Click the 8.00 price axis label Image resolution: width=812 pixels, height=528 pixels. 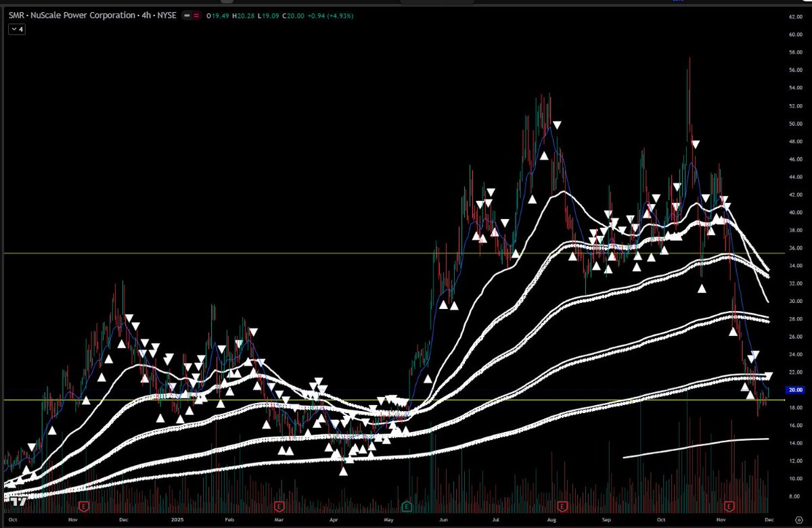(796, 496)
